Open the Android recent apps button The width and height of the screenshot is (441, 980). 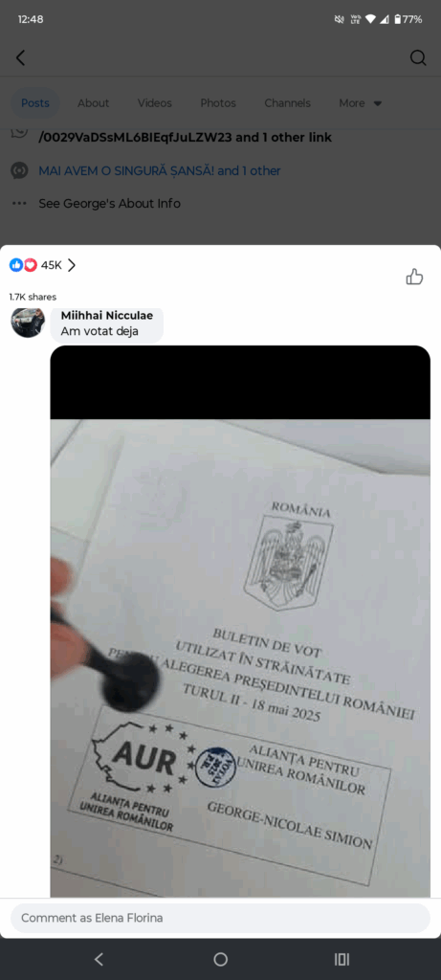342,959
